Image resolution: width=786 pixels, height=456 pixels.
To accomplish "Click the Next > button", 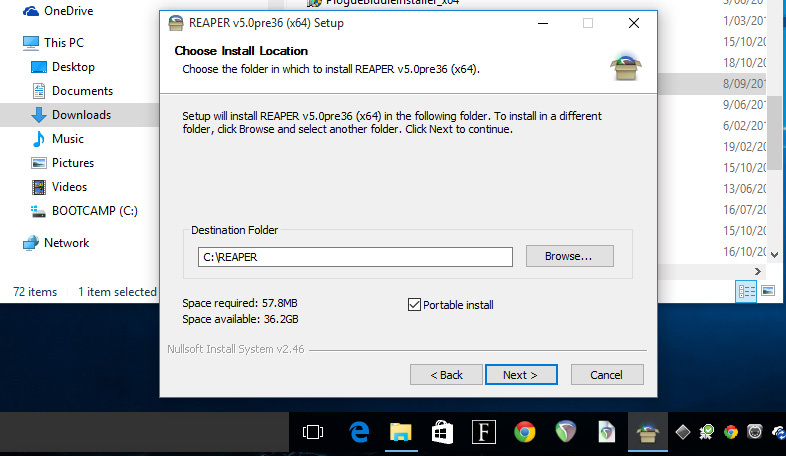I will pyautogui.click(x=521, y=375).
